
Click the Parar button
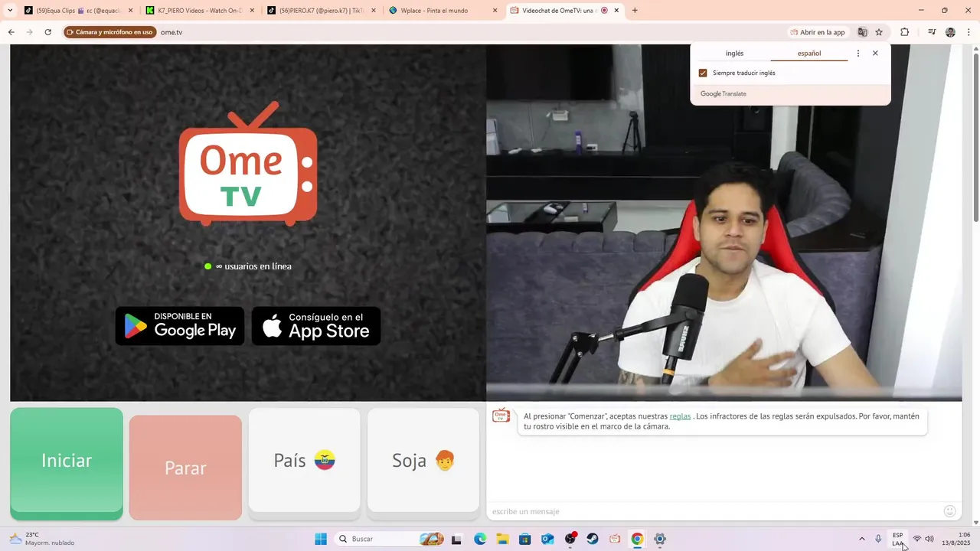point(185,468)
